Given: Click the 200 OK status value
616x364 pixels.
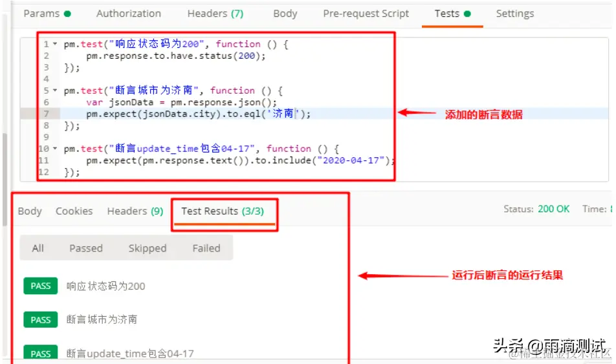Looking at the screenshot, I should [x=553, y=209].
